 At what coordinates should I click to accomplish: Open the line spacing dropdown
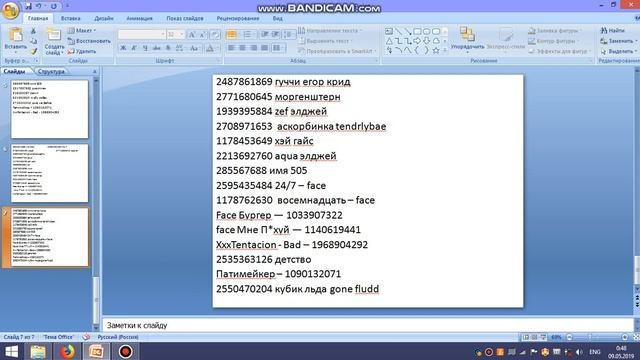[289, 35]
